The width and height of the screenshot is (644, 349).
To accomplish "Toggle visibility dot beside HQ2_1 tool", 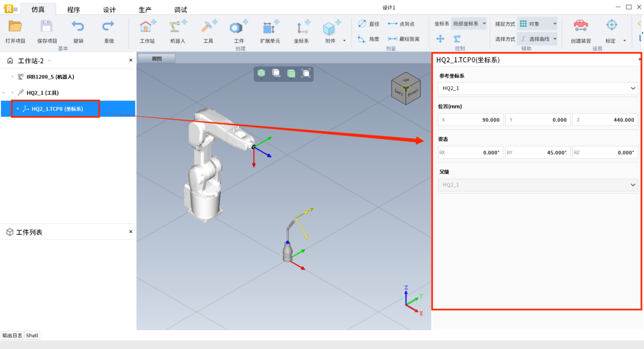I will point(13,93).
